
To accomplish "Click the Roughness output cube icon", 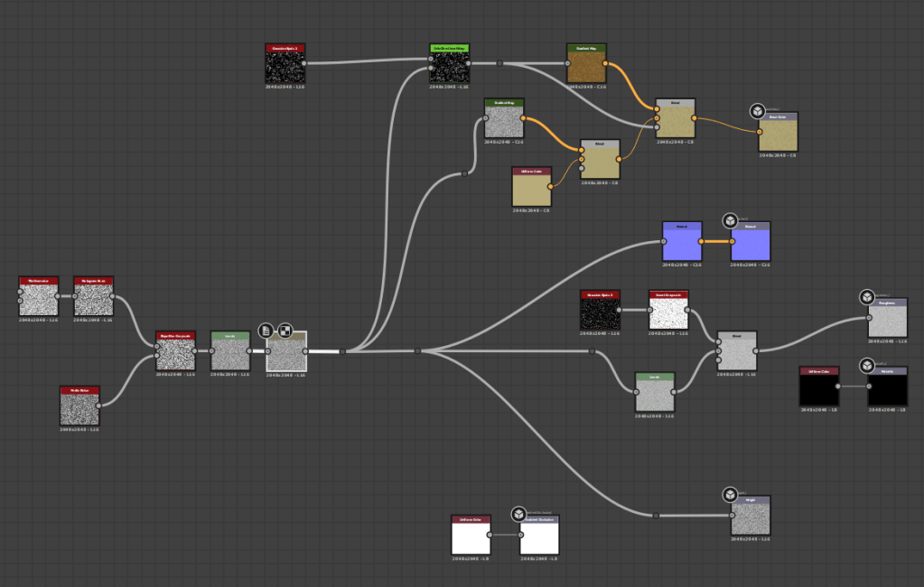I will coord(866,297).
